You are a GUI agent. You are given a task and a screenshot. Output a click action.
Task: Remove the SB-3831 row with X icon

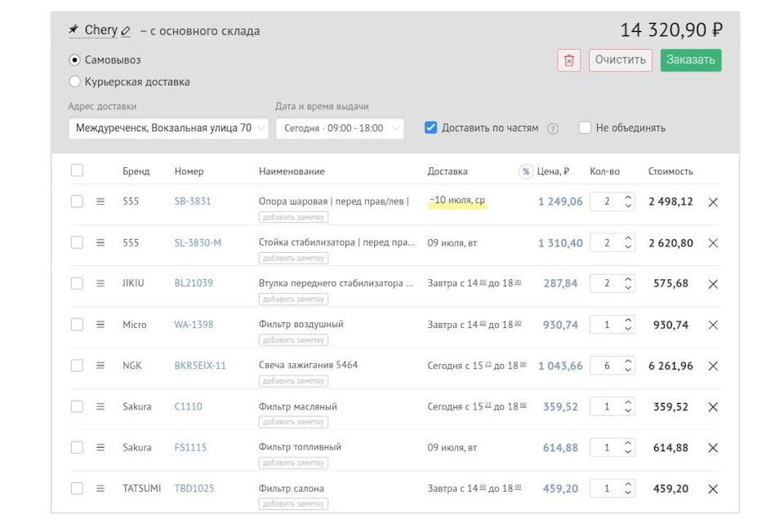713,202
